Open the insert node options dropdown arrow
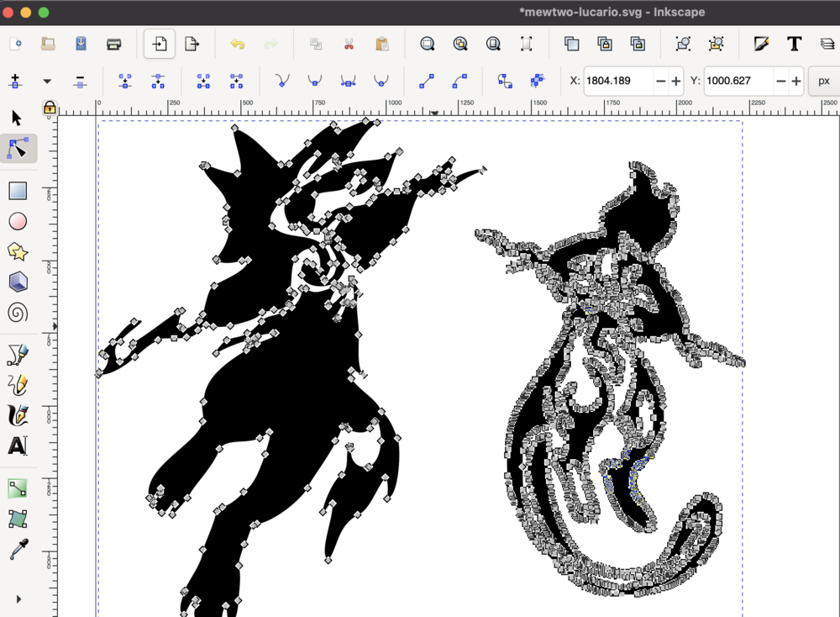The height and width of the screenshot is (617, 840). click(47, 82)
